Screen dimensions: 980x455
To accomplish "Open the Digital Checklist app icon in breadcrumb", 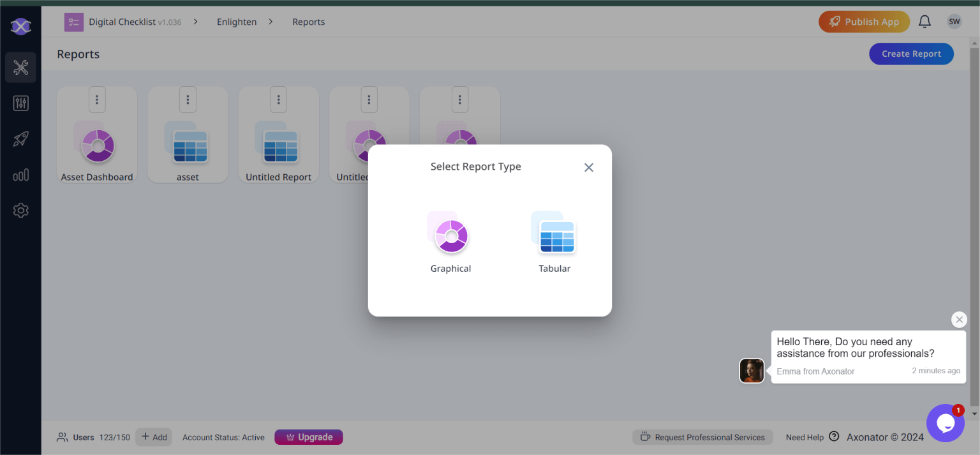I will tap(73, 21).
